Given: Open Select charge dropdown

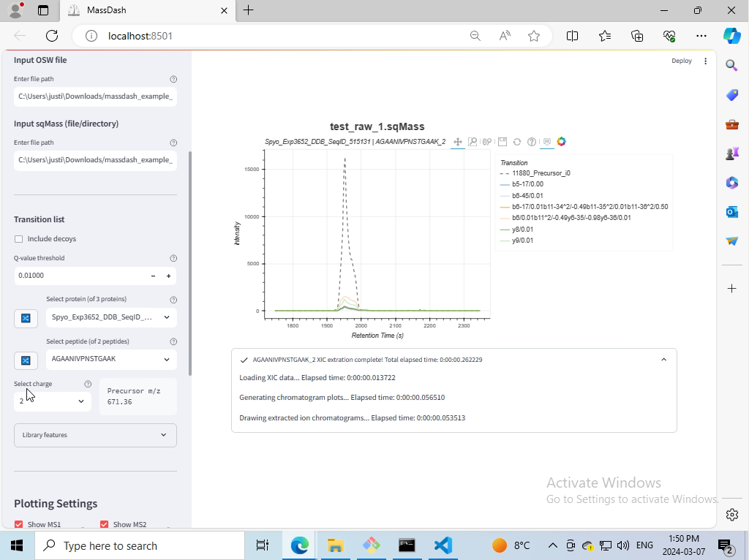Looking at the screenshot, I should (53, 401).
